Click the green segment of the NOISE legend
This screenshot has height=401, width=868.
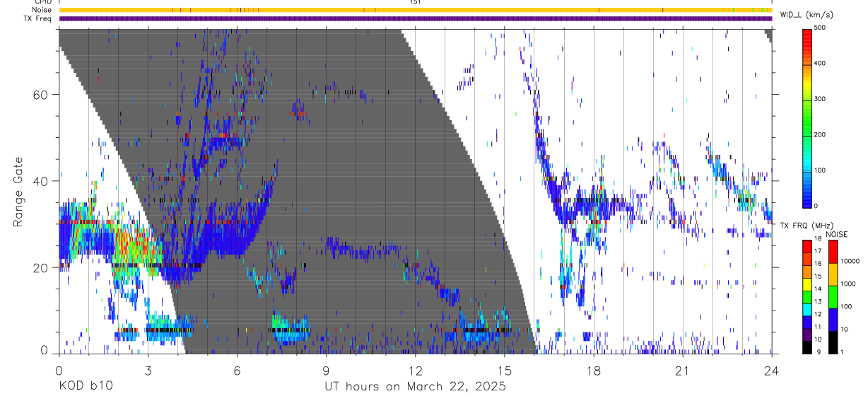pyautogui.click(x=833, y=297)
